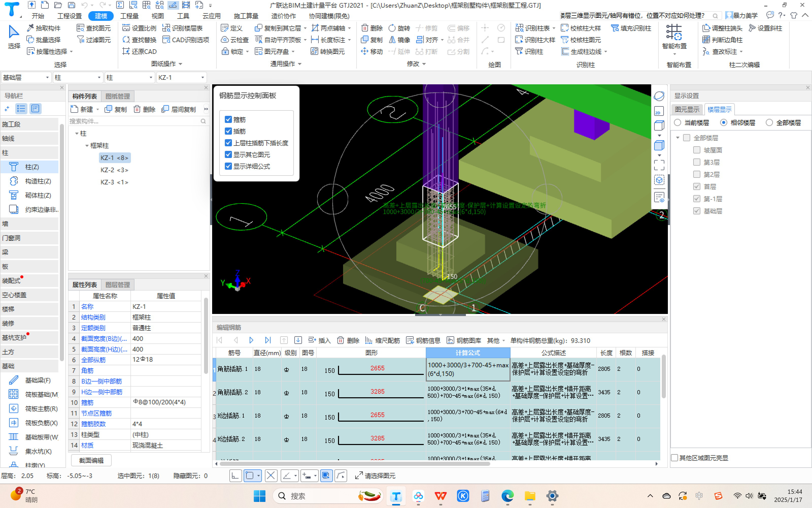Click 层间复制 button
Viewport: 812px width, 508px height.
[178, 109]
